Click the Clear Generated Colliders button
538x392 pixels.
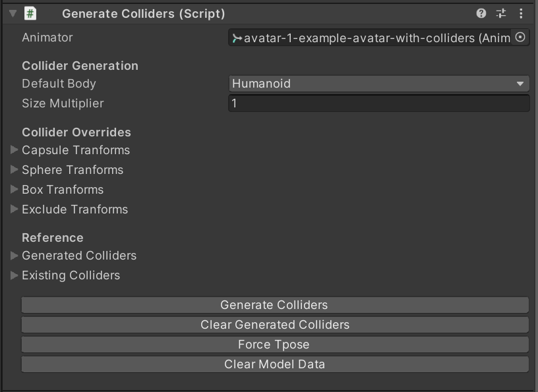(275, 325)
